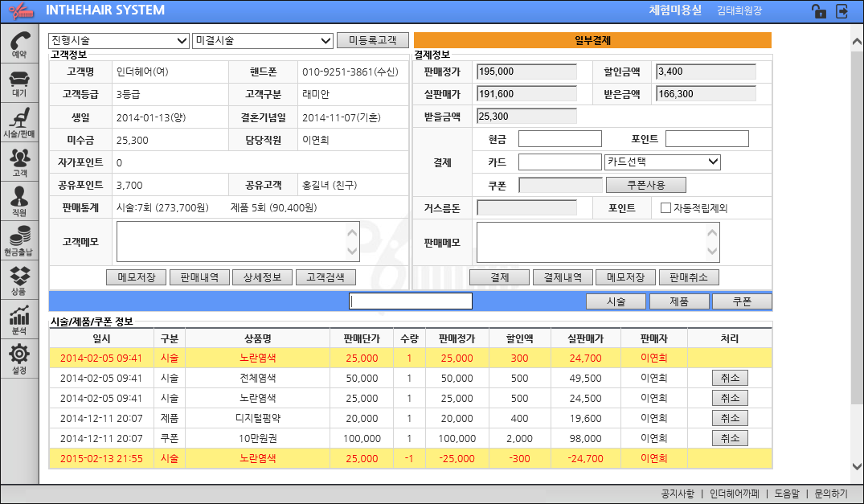Toggle the 자동적립제외 checkbox
Screen dimensions: 864x504
pyautogui.click(x=665, y=208)
